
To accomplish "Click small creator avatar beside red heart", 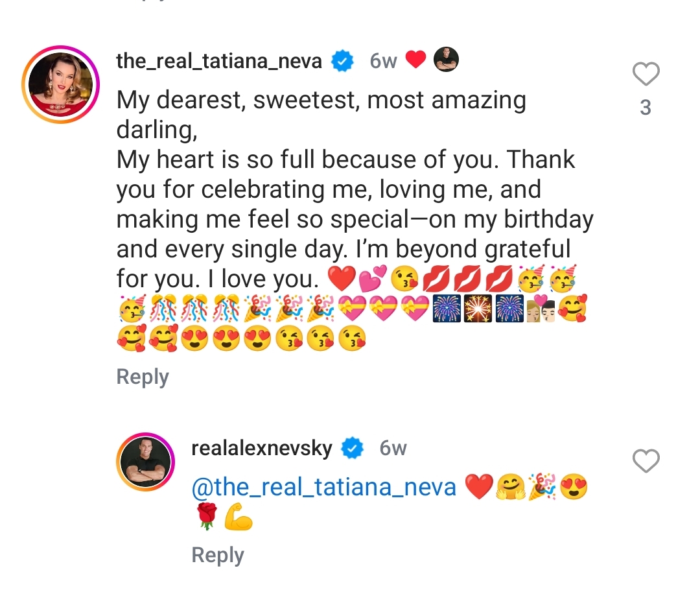I will pyautogui.click(x=446, y=60).
